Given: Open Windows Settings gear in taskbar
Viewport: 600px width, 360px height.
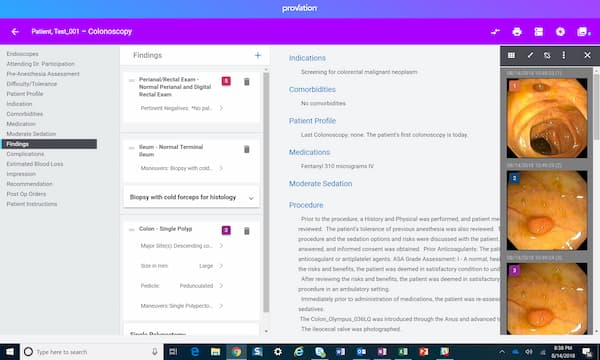Looking at the screenshot, I should pyautogui.click(x=278, y=352).
